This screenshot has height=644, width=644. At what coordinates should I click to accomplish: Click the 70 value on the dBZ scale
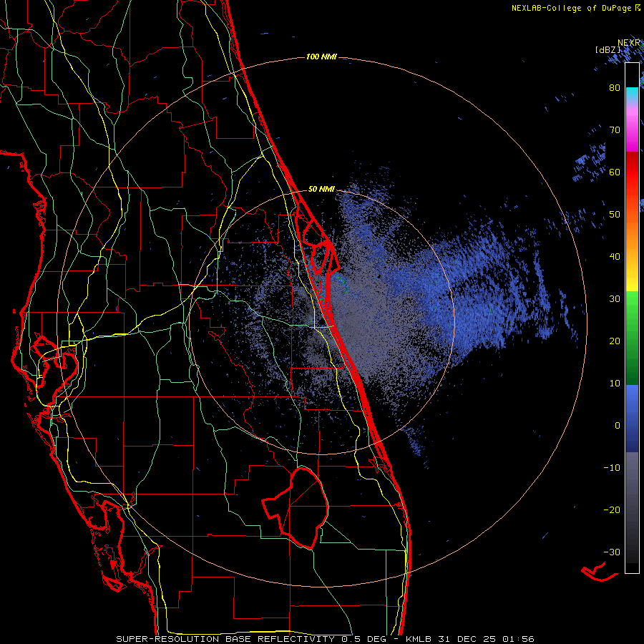(615, 130)
